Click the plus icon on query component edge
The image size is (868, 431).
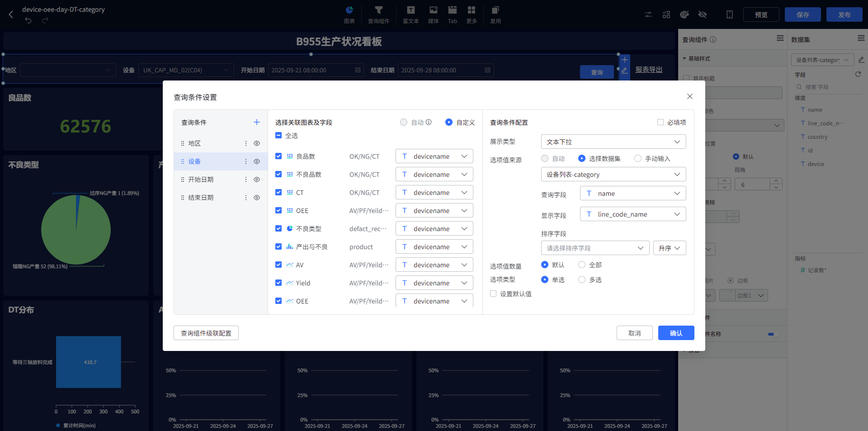click(x=625, y=60)
